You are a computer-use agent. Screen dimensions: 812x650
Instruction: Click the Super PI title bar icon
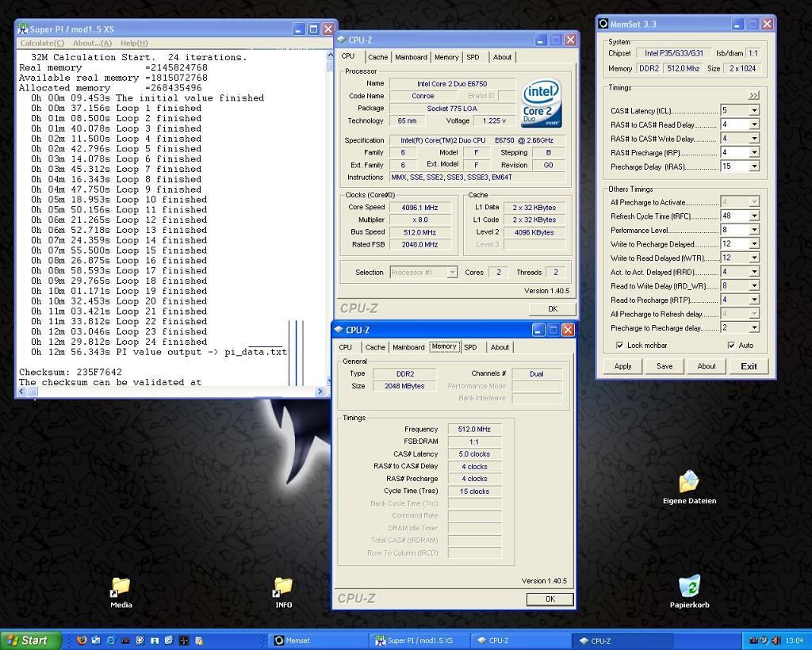click(x=22, y=29)
